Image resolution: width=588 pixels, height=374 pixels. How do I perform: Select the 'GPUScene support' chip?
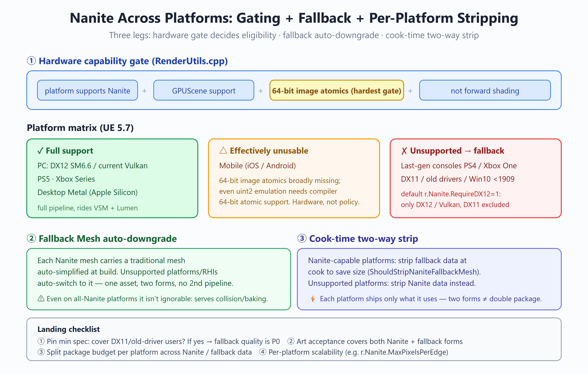pyautogui.click(x=204, y=90)
